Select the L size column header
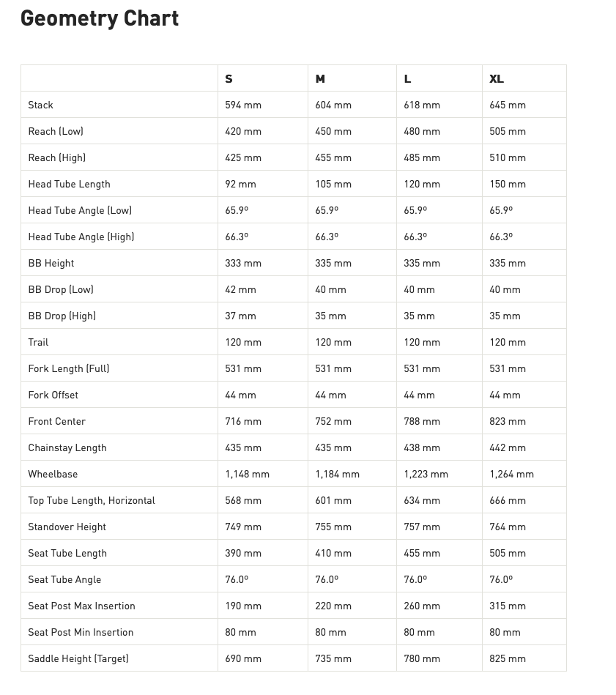Viewport: 616px width, 695px height. pos(408,79)
